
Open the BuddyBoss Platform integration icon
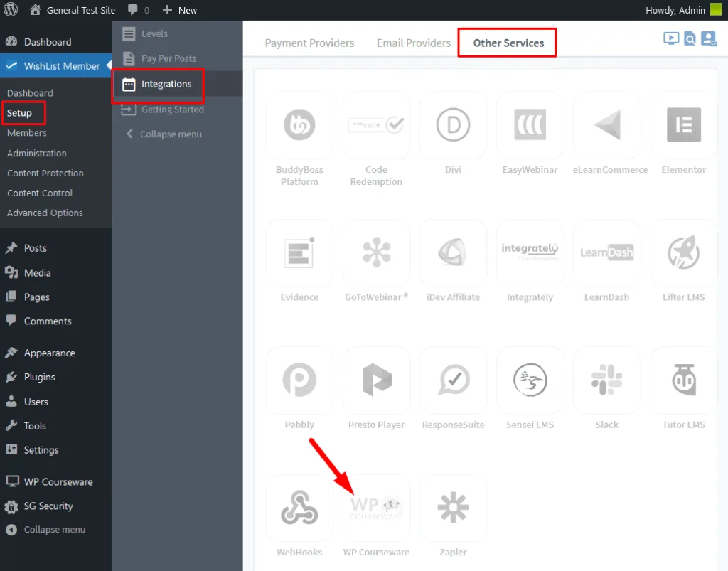point(299,124)
